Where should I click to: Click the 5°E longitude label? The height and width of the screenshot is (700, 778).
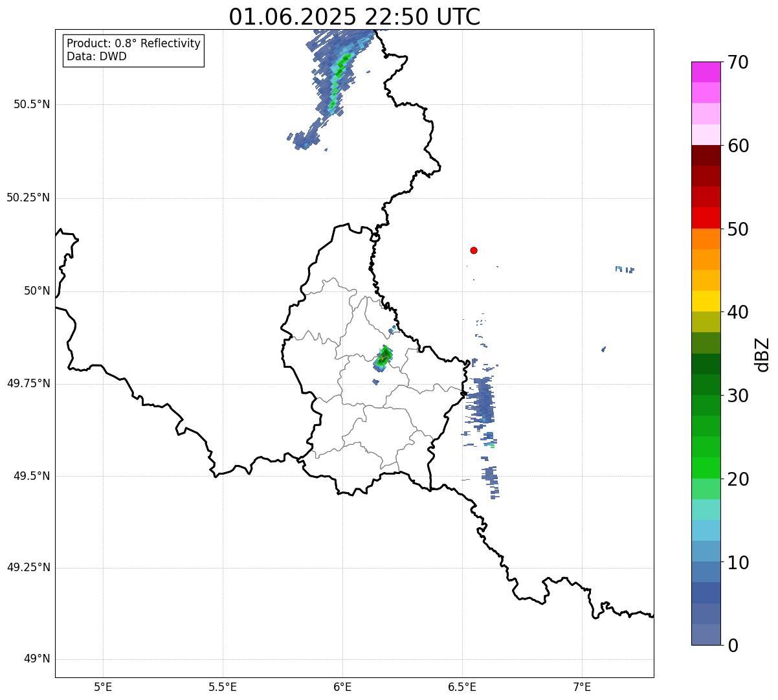click(103, 687)
